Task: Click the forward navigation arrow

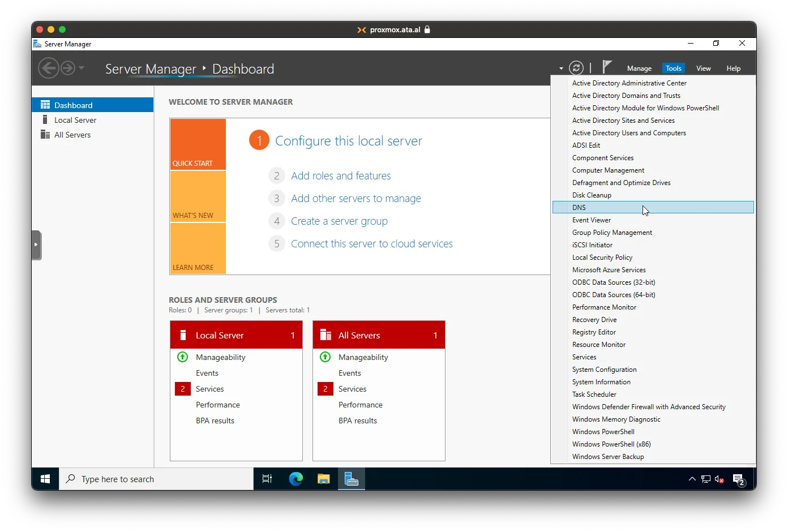Action: point(68,68)
